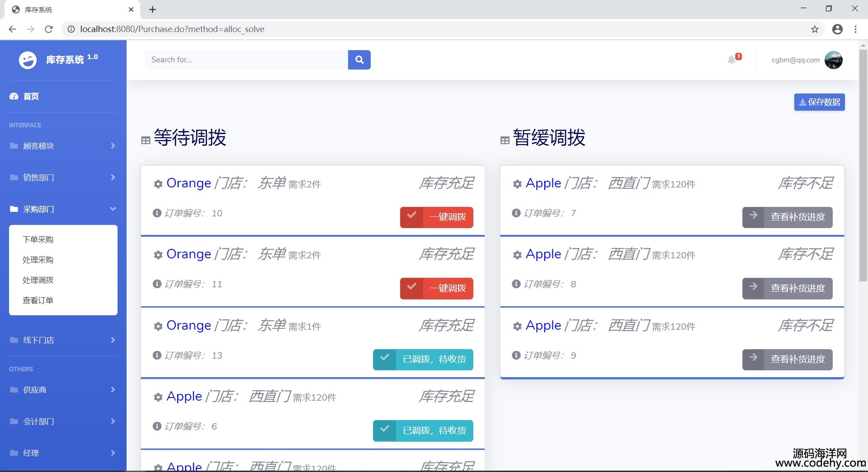Switch to the 库存系统 browser tab
868x472 pixels.
(x=72, y=9)
